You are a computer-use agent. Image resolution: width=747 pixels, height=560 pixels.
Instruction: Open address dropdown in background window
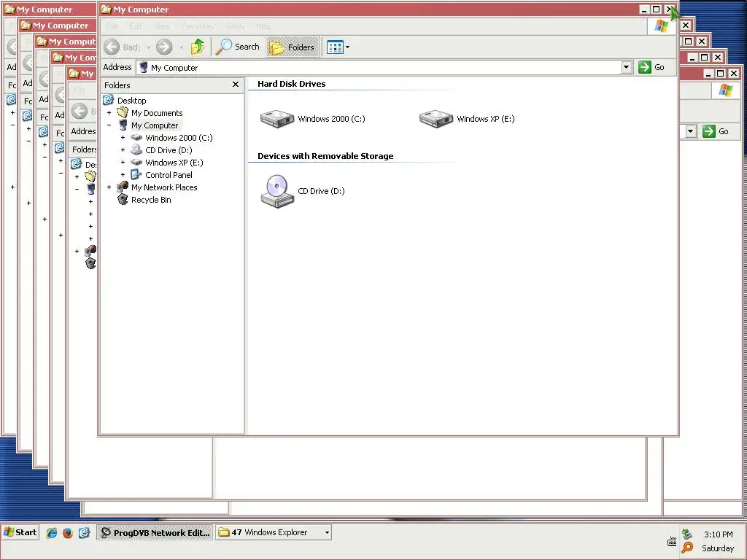[691, 131]
